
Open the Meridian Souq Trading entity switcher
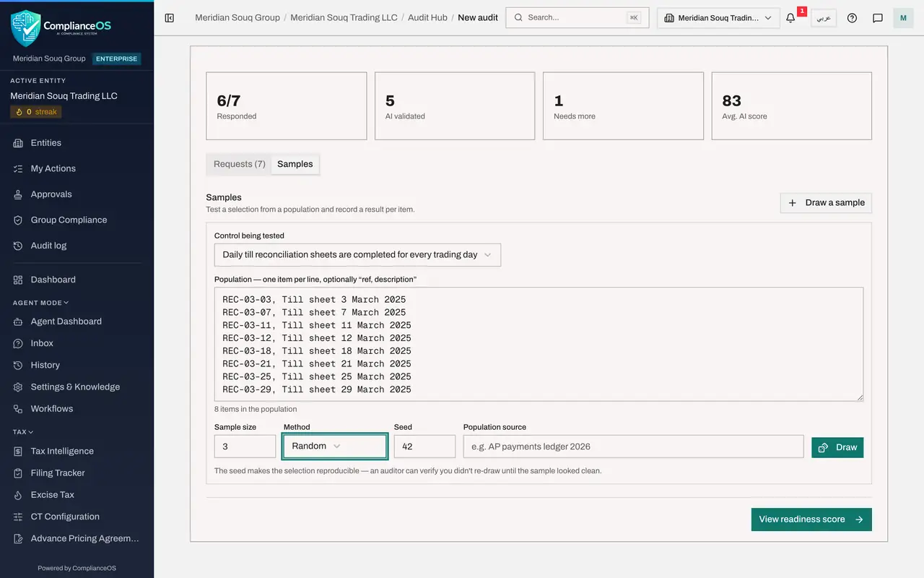pyautogui.click(x=718, y=18)
